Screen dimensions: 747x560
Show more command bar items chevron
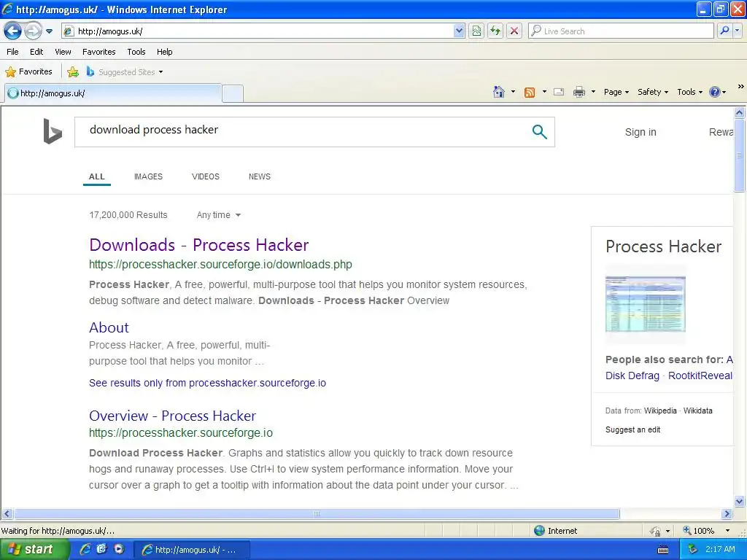point(741,86)
